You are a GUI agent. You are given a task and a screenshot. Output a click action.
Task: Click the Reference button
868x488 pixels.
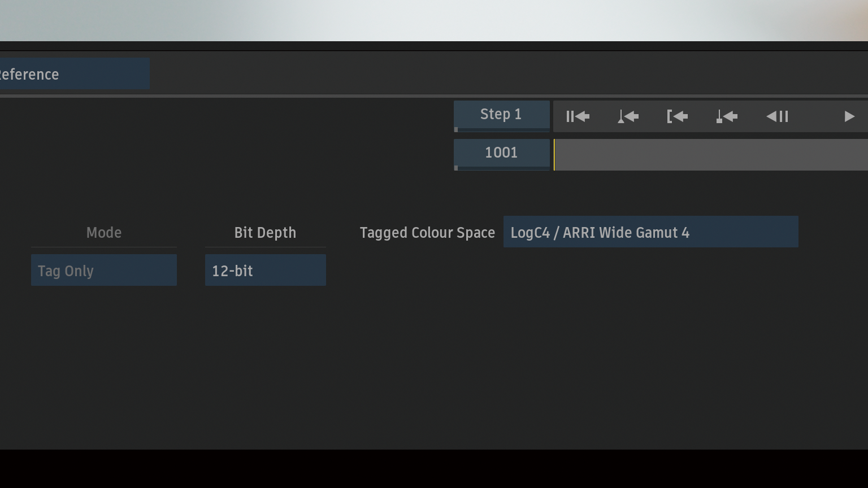[x=73, y=74]
